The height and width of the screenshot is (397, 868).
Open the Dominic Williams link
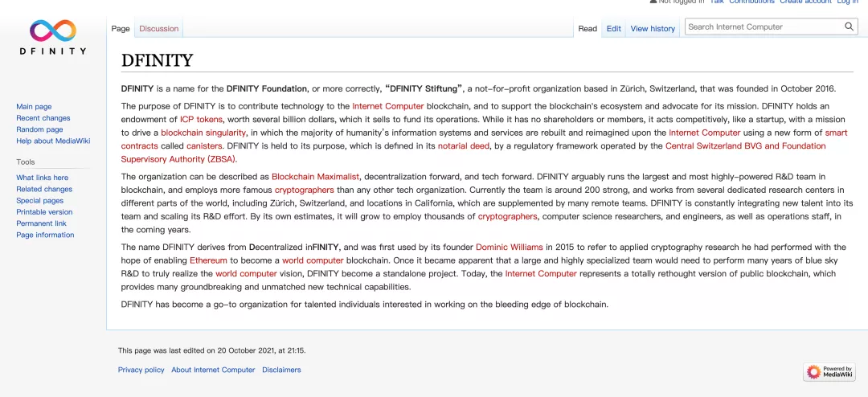pyautogui.click(x=510, y=247)
